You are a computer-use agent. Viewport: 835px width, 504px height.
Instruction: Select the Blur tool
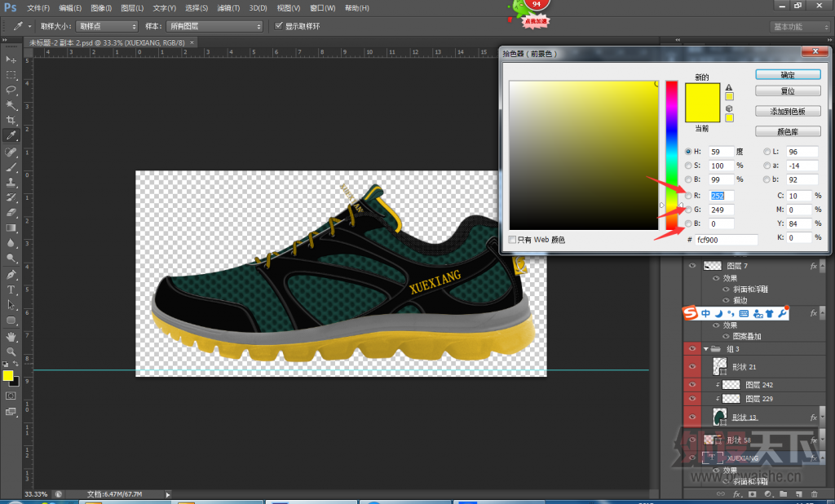(11, 243)
